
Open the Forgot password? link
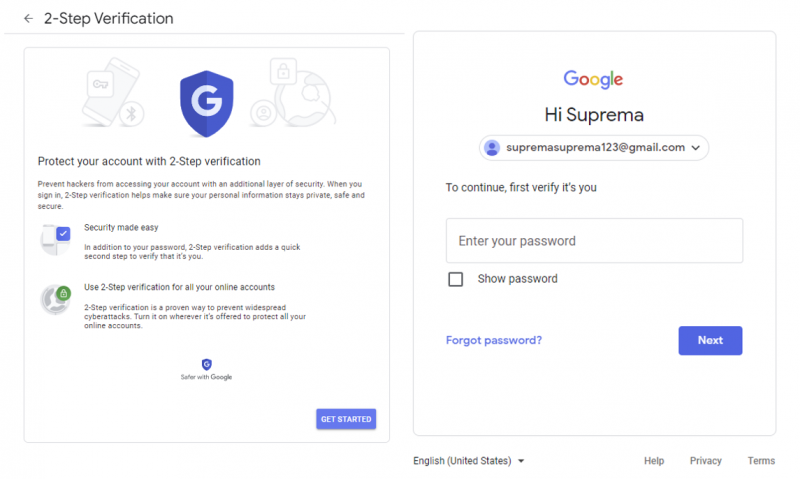click(x=494, y=340)
